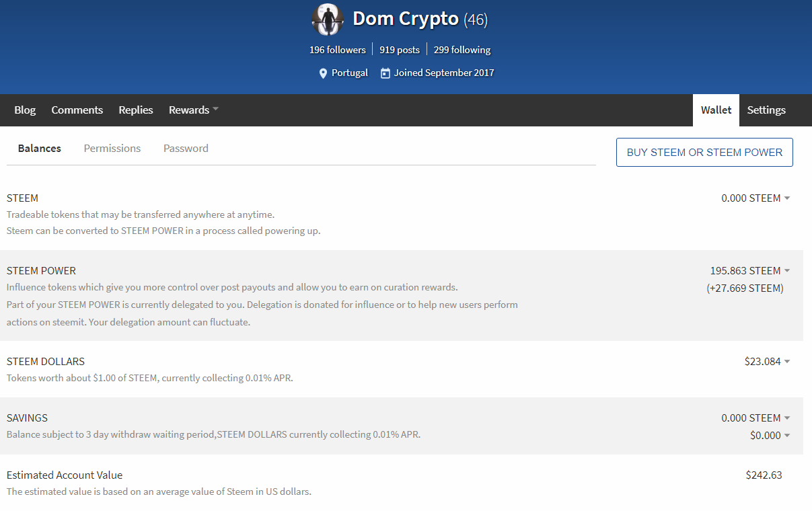Open the Replies tab
The width and height of the screenshot is (812, 511).
[136, 110]
